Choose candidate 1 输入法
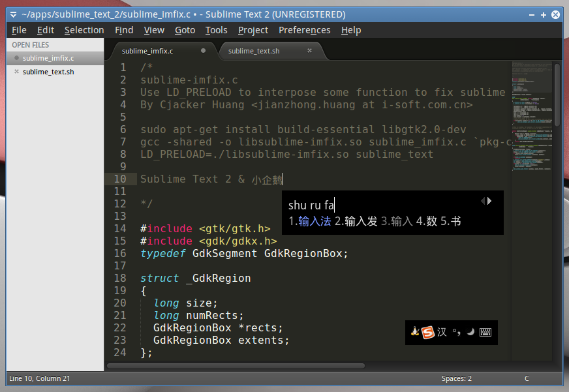 [310, 221]
